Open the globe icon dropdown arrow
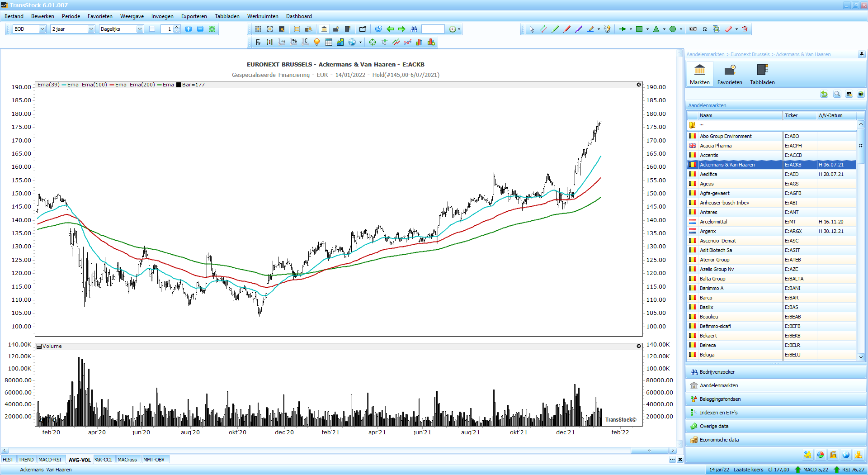The height and width of the screenshot is (475, 868). 360,43
